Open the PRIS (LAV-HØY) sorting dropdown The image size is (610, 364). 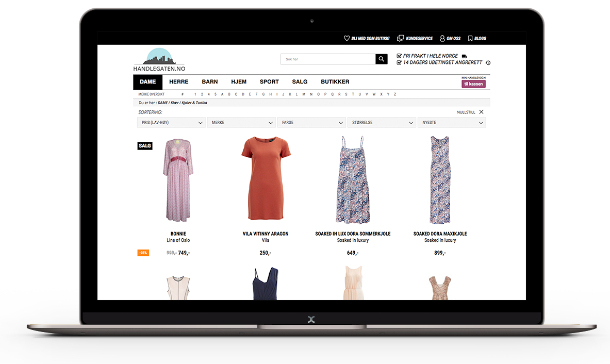tap(171, 123)
